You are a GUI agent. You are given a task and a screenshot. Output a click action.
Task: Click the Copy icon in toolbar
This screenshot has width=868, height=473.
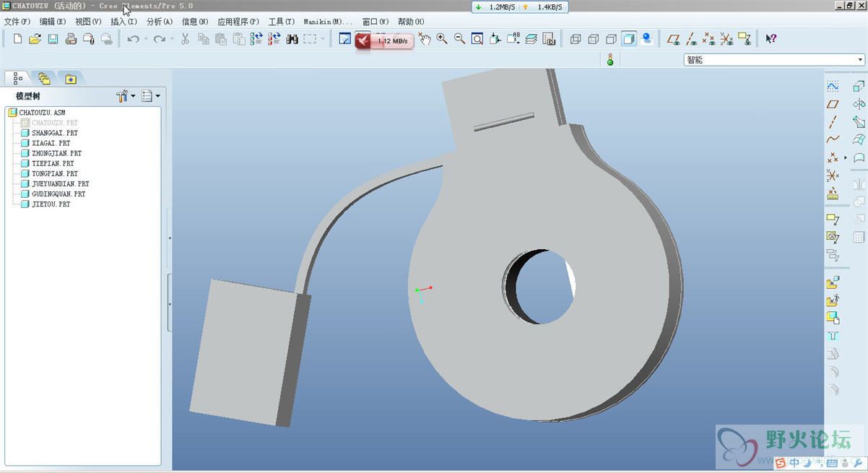coord(203,39)
